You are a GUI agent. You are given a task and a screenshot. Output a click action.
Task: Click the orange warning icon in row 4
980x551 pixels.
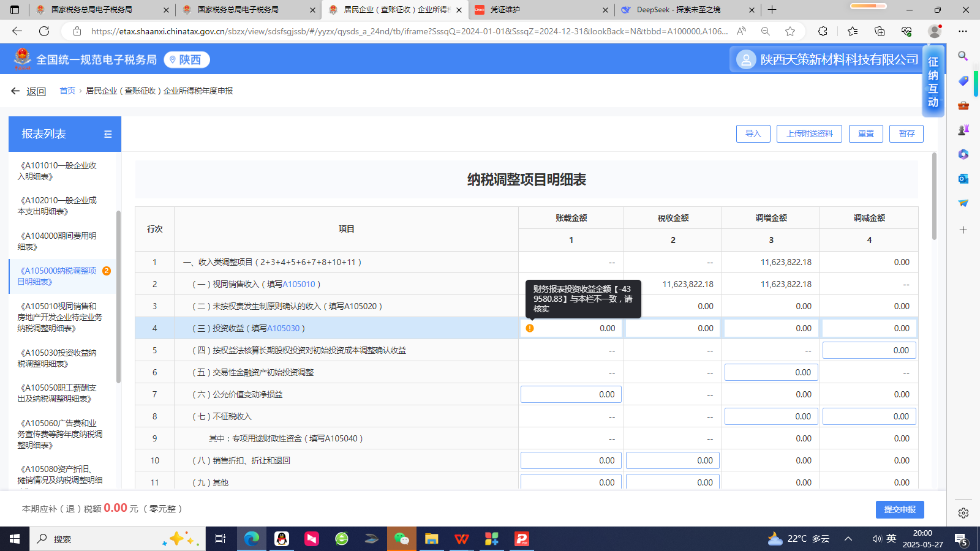click(530, 328)
